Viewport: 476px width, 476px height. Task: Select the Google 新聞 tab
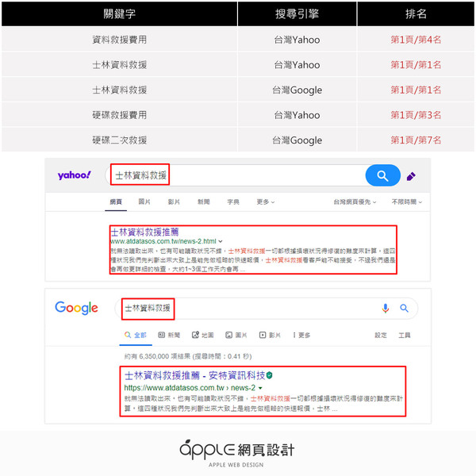click(x=169, y=335)
